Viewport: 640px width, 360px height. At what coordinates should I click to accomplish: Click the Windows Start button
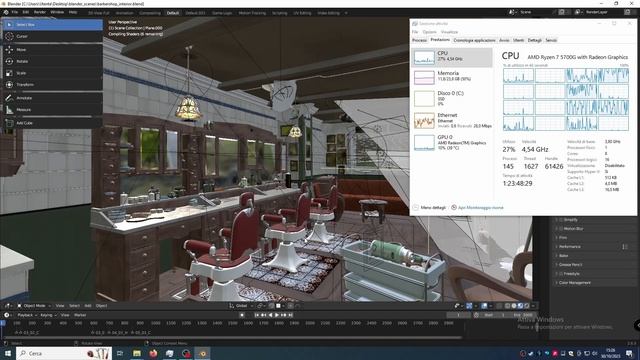7,353
